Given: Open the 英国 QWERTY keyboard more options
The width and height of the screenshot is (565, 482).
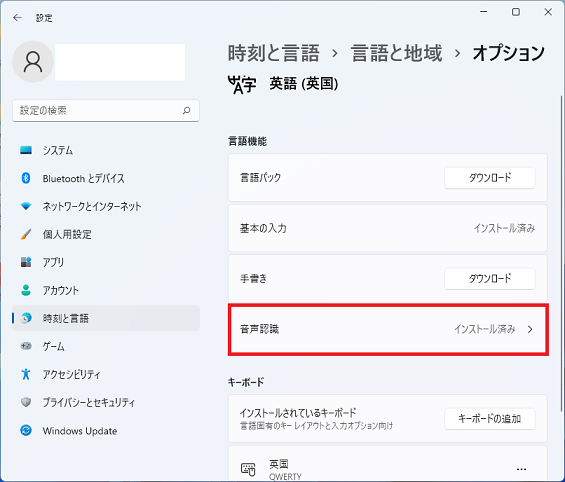Looking at the screenshot, I should [521, 469].
